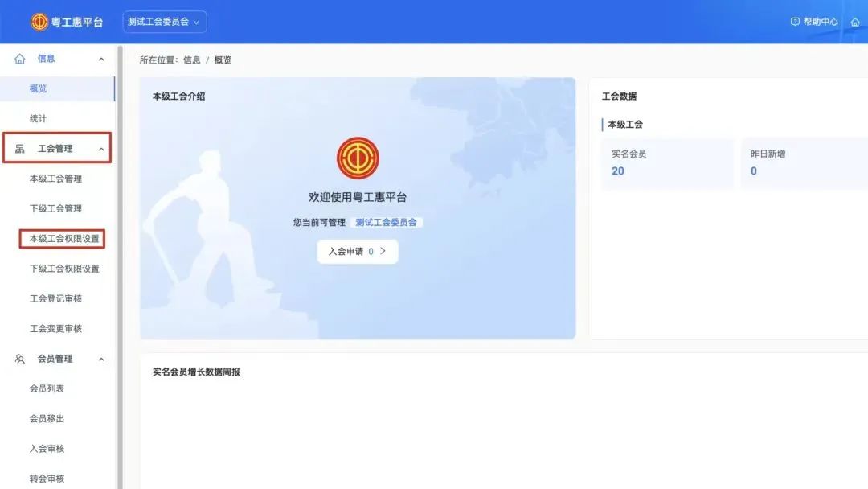Click the 欢迎使用粤工惠平台 welcome text
Screen dimensions: 868x489
coord(358,197)
